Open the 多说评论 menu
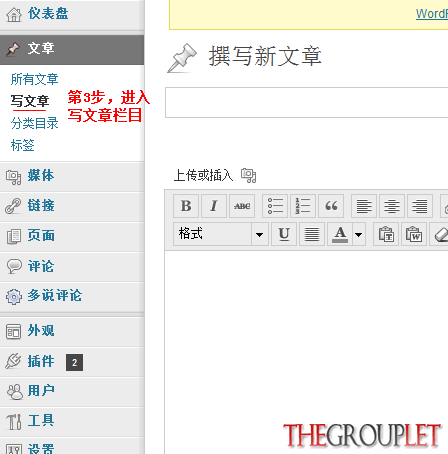 coord(72,297)
